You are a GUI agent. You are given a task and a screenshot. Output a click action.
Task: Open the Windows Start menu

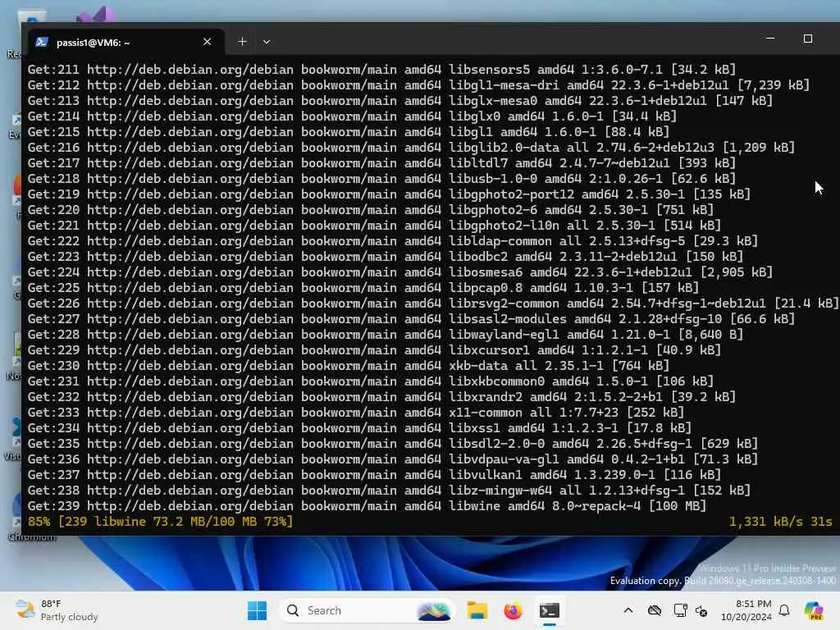(257, 610)
